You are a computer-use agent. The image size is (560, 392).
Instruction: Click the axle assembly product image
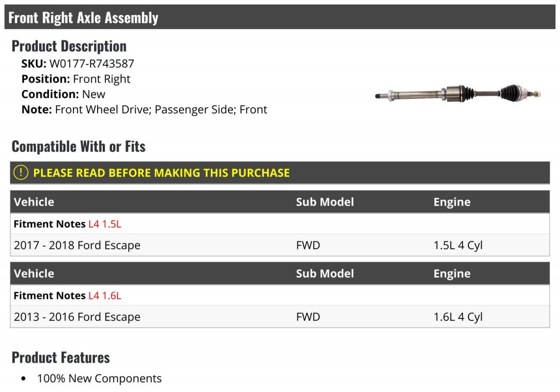[458, 94]
